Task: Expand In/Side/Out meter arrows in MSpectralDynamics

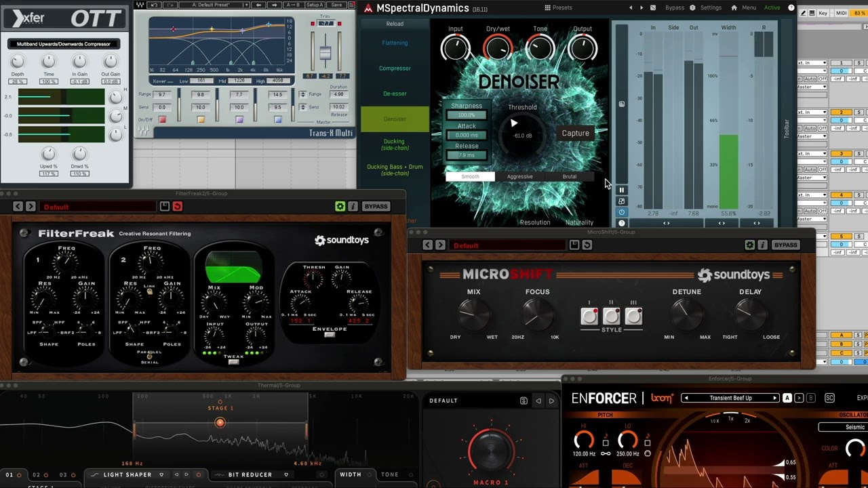Action: point(666,223)
